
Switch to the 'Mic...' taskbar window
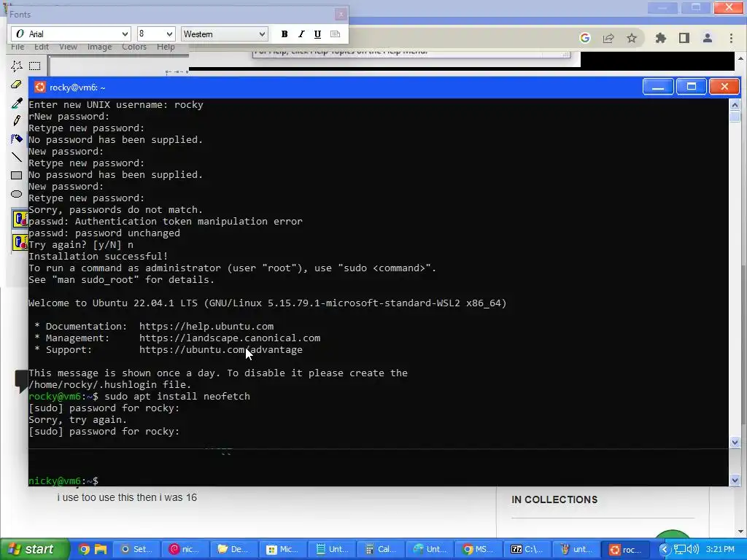click(282, 549)
